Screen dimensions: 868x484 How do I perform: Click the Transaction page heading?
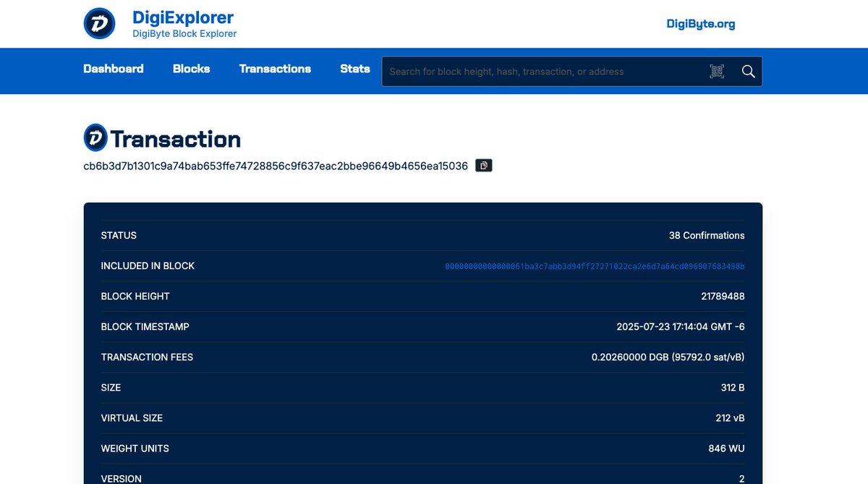pyautogui.click(x=175, y=138)
